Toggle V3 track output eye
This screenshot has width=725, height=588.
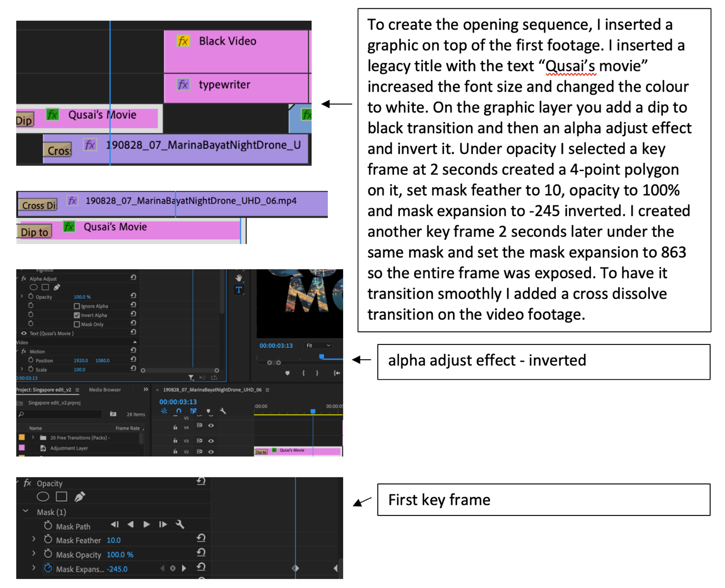point(211,441)
